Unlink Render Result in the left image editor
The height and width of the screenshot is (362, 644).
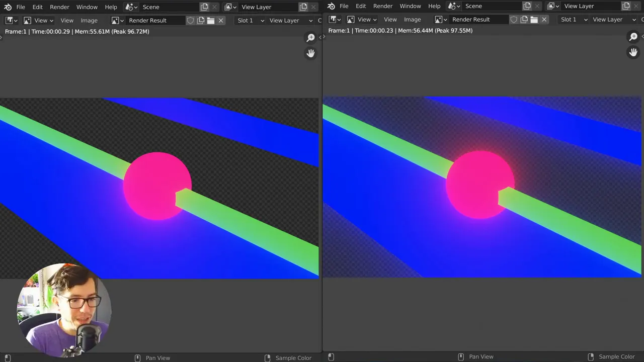pyautogui.click(x=221, y=21)
